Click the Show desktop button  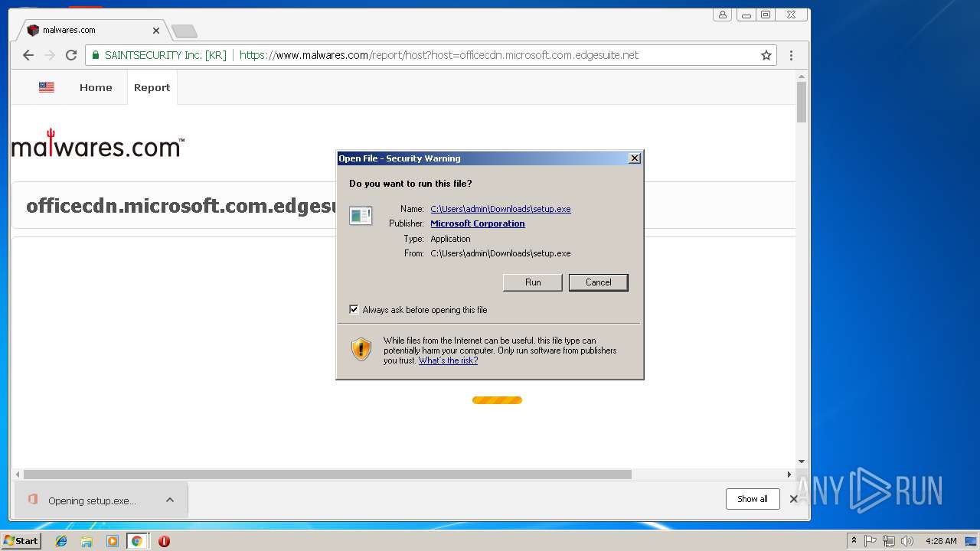pos(972,541)
